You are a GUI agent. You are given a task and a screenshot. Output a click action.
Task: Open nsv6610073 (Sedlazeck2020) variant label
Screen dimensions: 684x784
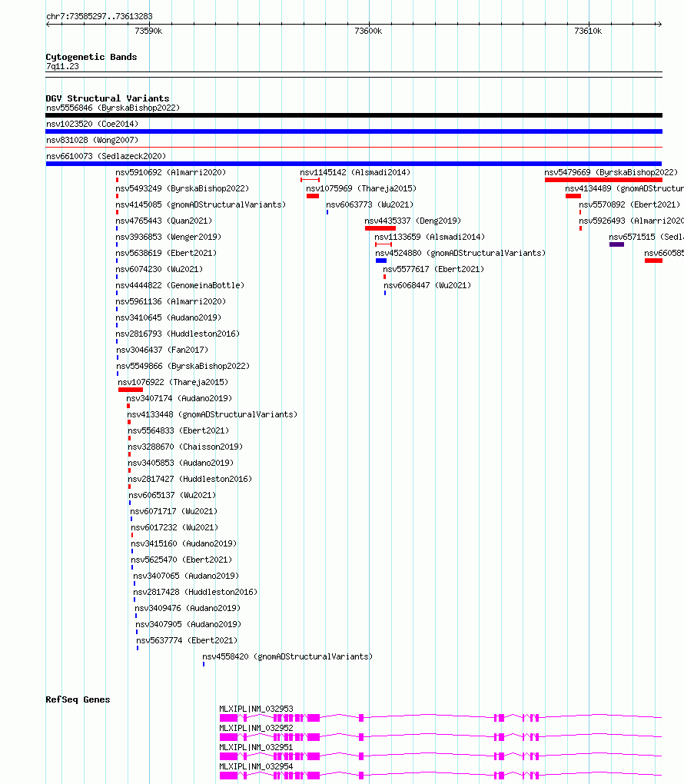click(x=106, y=156)
